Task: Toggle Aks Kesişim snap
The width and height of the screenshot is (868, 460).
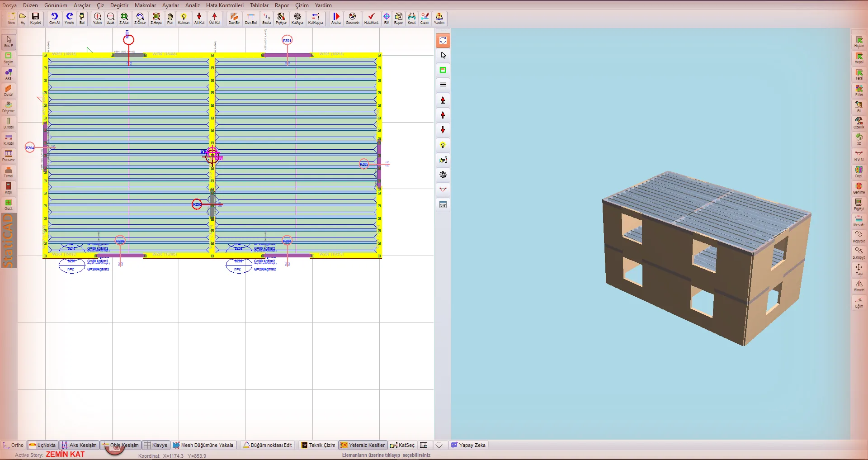Action: (79, 445)
